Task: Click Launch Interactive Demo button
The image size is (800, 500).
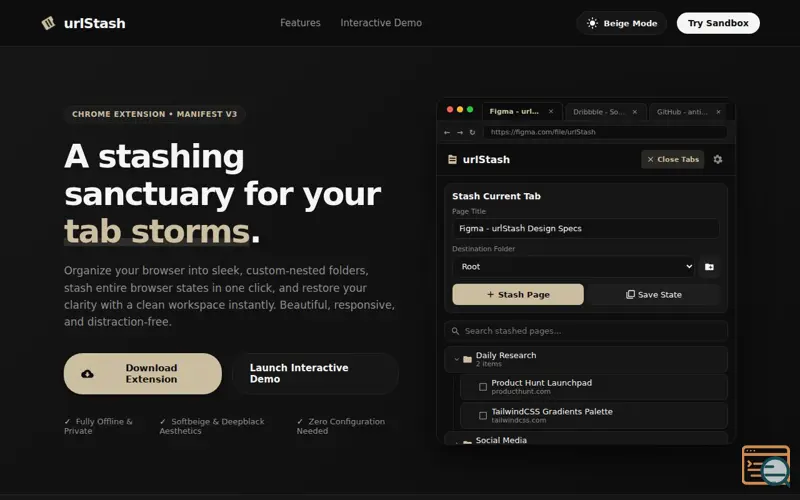Action: (315, 373)
